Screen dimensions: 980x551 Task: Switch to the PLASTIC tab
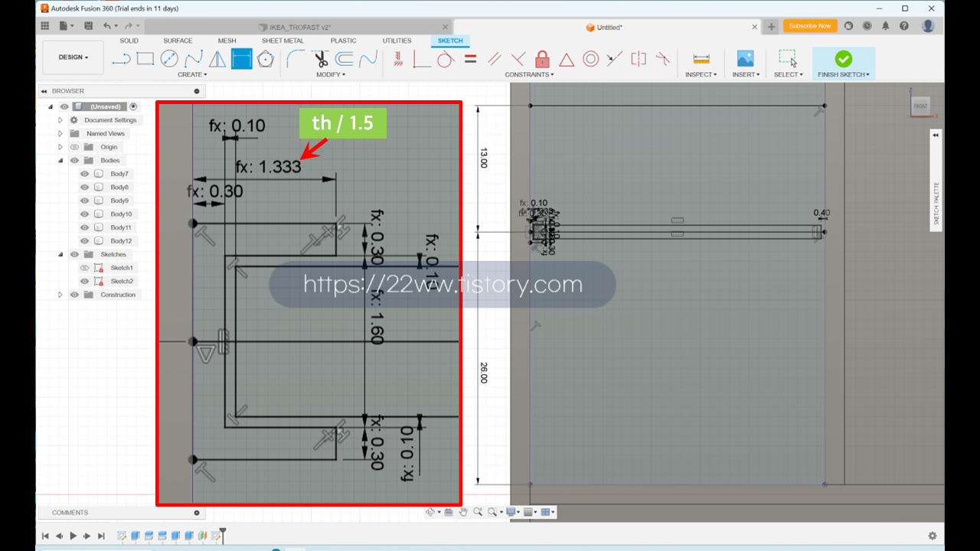click(x=344, y=41)
